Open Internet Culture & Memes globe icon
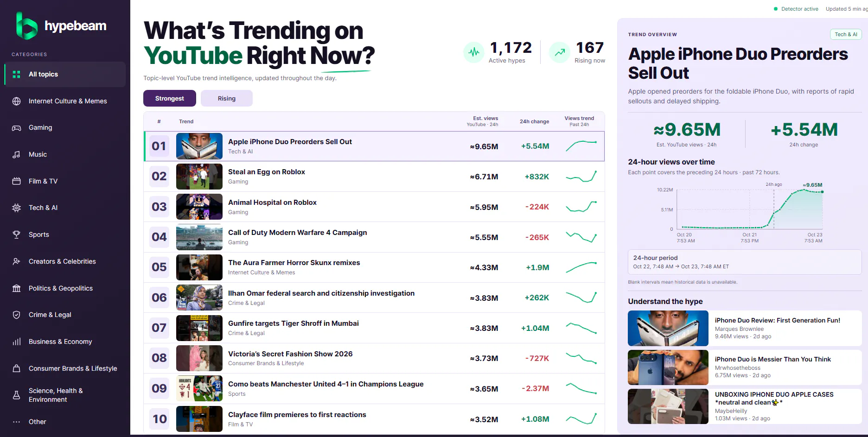 tap(17, 101)
